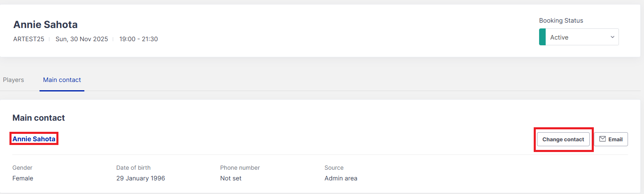The image size is (644, 194).
Task: Click the Email button label text
Action: (x=615, y=139)
